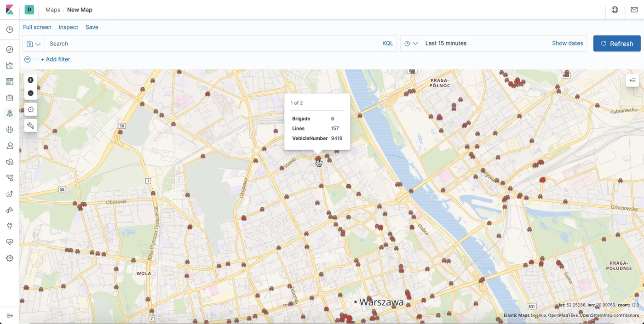This screenshot has width=644, height=324.
Task: Open the newsfeed mail icon
Action: click(634, 10)
